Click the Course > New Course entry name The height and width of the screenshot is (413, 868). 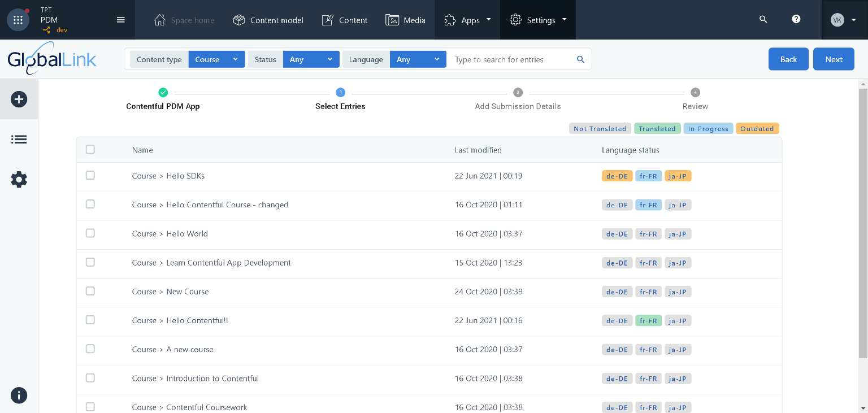click(171, 292)
